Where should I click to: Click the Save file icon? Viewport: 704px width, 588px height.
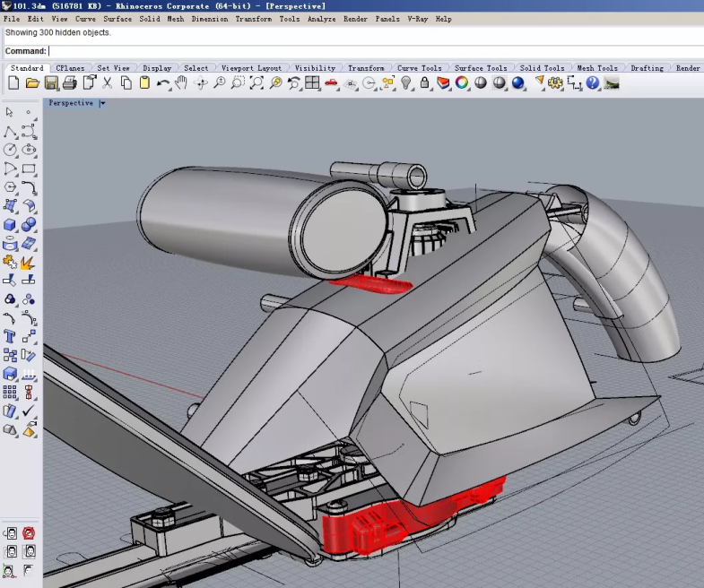pos(51,83)
